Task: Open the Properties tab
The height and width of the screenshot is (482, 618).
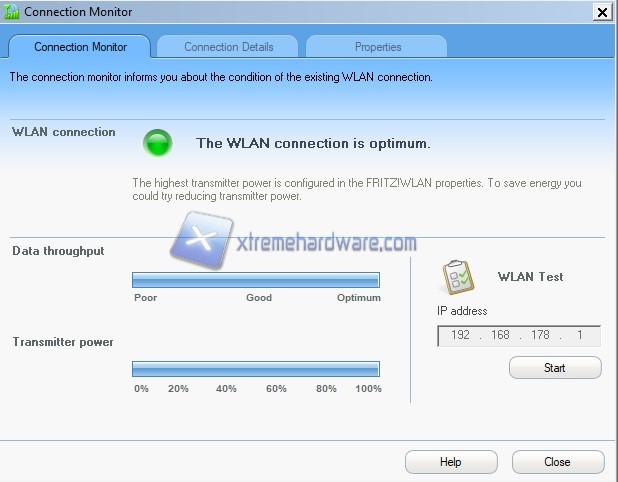Action: tap(377, 47)
